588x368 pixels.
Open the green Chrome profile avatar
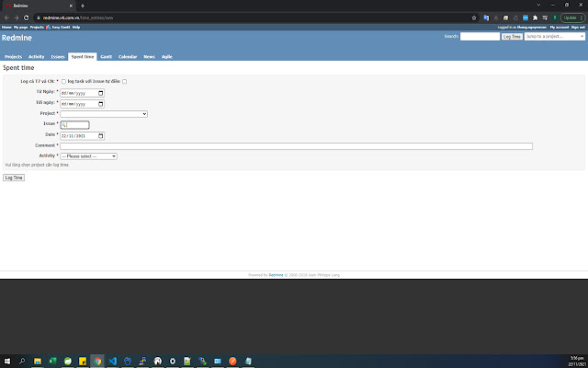[555, 17]
